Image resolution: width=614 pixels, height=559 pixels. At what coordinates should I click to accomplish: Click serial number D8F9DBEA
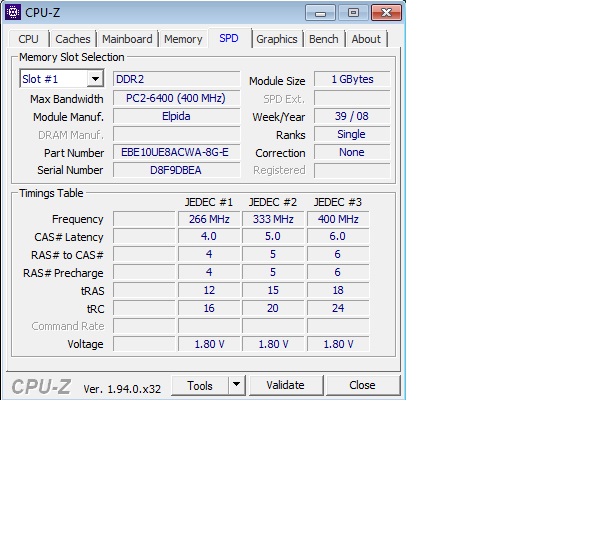click(x=177, y=170)
